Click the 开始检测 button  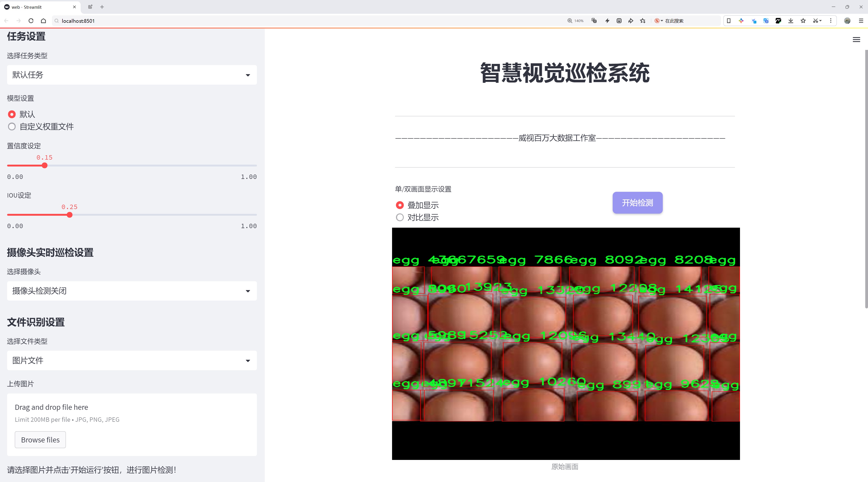click(637, 203)
